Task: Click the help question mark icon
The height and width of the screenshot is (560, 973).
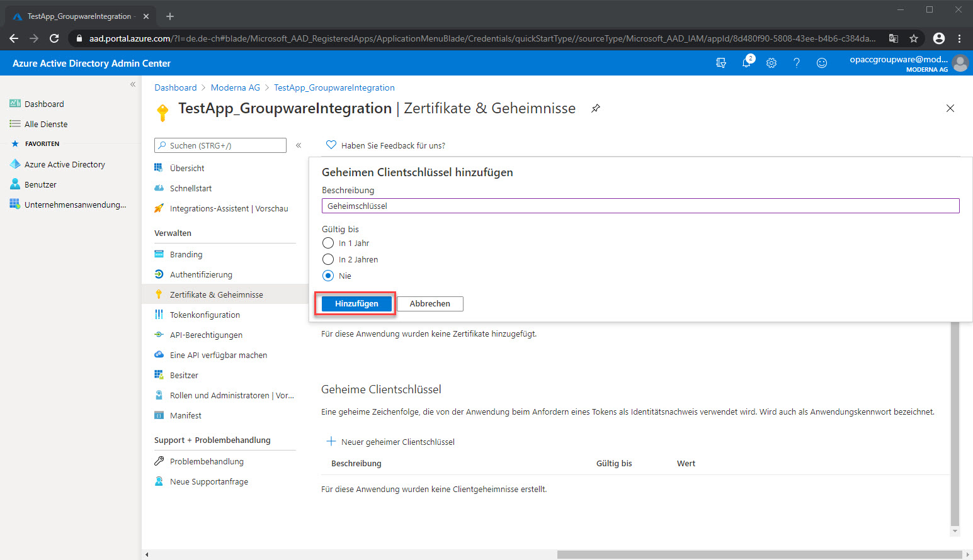Action: [x=797, y=63]
